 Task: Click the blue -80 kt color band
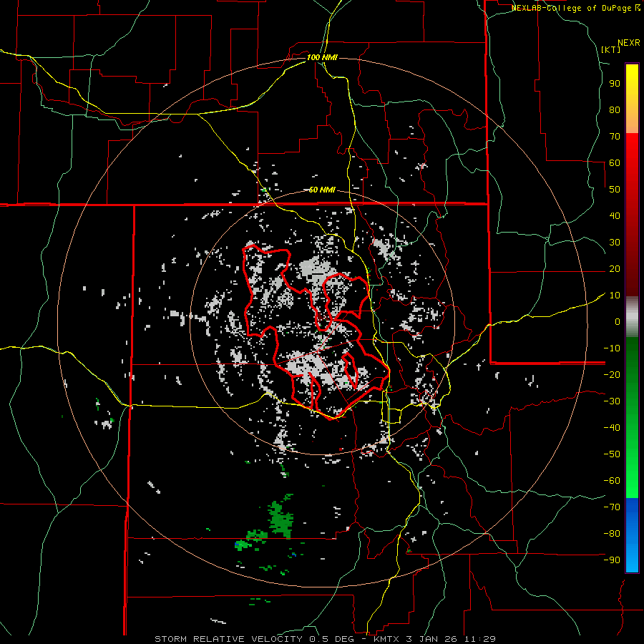(632, 533)
